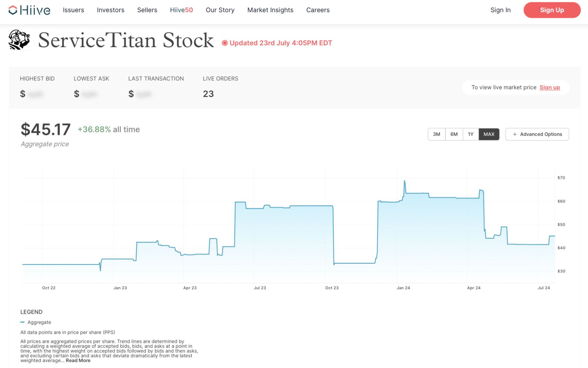
Task: Click 'All data points are in price per share' note
Action: (68, 332)
